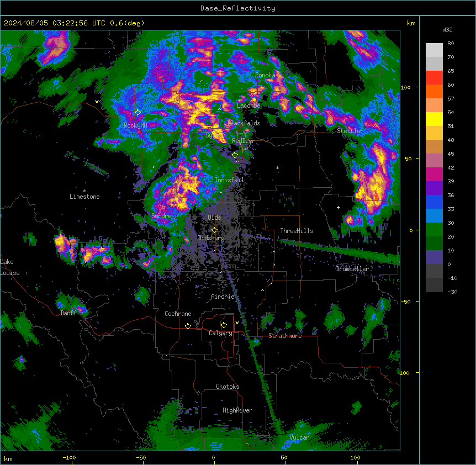
Task: Click the yellow diamond marker above Calgary label
Action: pyautogui.click(x=224, y=325)
